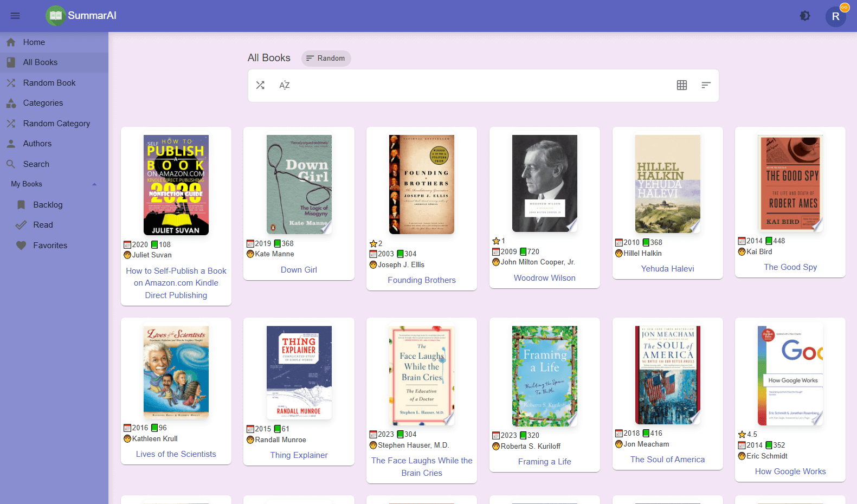Open The Good Spy cover thumbnail

(790, 183)
